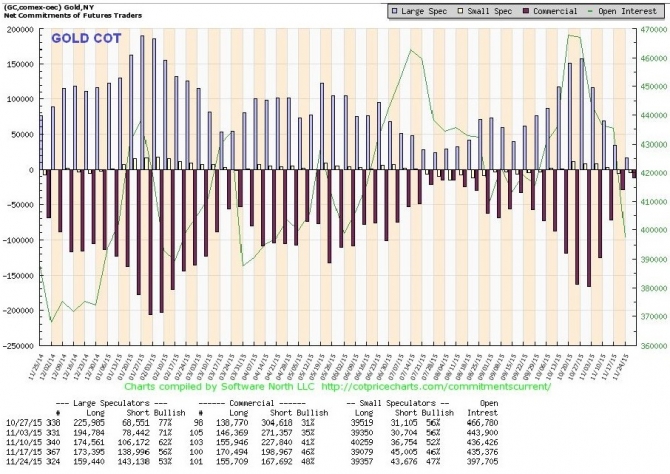This screenshot has width=670, height=474.
Task: Click the open interest value 397,705
Action: pyautogui.click(x=482, y=462)
